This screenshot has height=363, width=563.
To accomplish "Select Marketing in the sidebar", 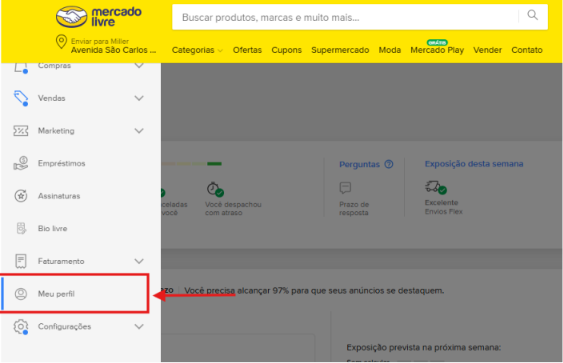I will 56,131.
